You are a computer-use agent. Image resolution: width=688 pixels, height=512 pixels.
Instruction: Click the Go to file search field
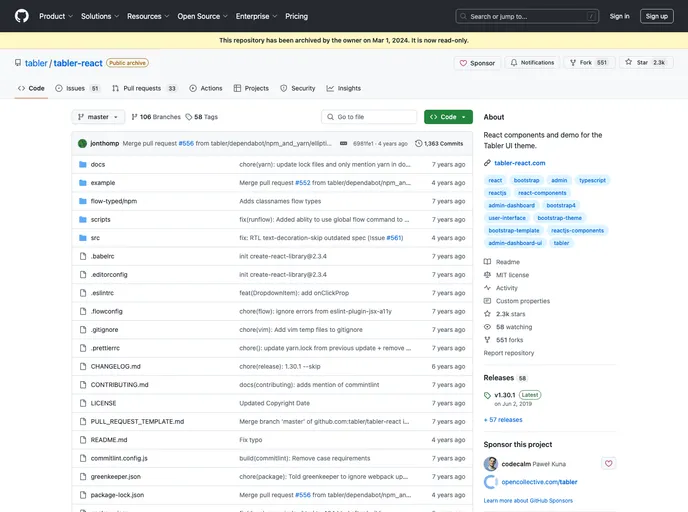pyautogui.click(x=369, y=117)
